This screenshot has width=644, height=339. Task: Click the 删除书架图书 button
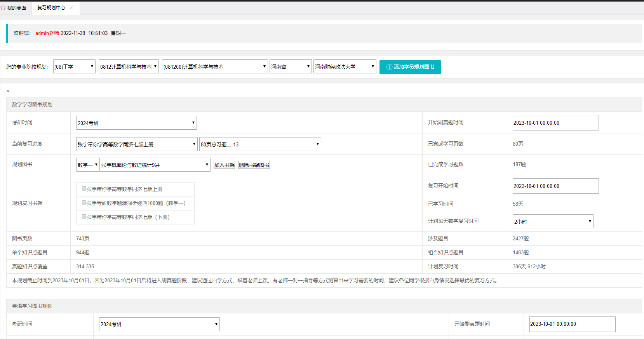click(x=254, y=165)
